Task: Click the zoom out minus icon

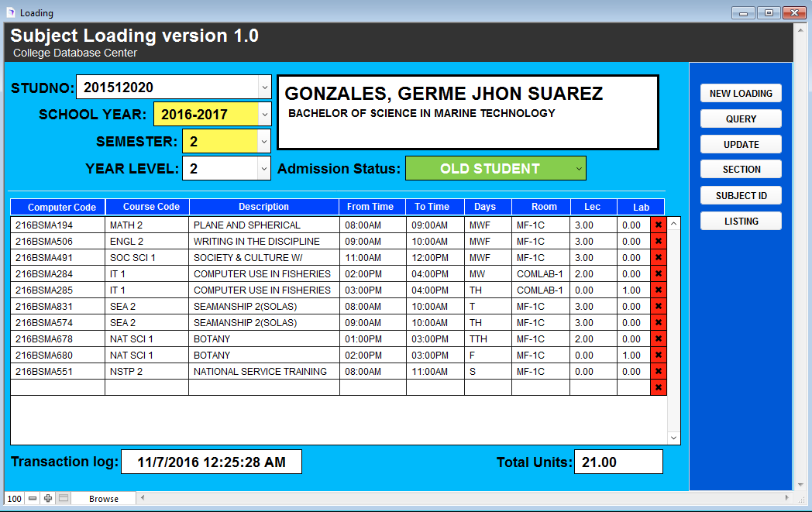Action: pyautogui.click(x=33, y=498)
